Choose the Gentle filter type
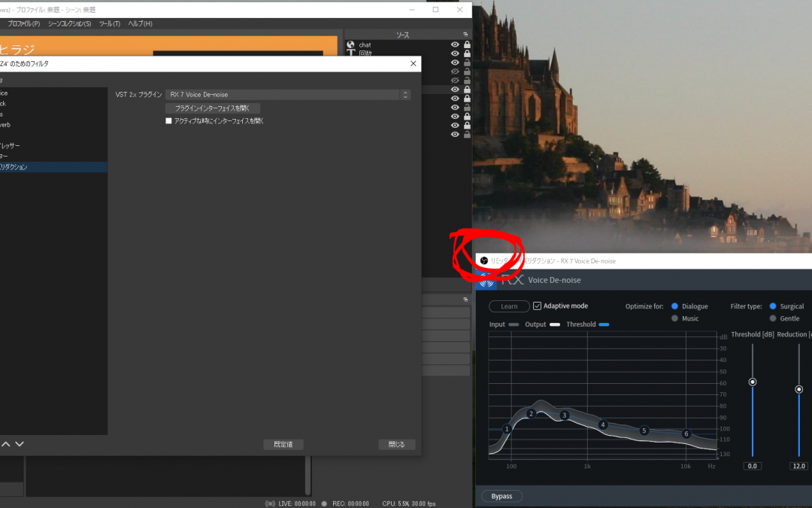 pos(773,318)
